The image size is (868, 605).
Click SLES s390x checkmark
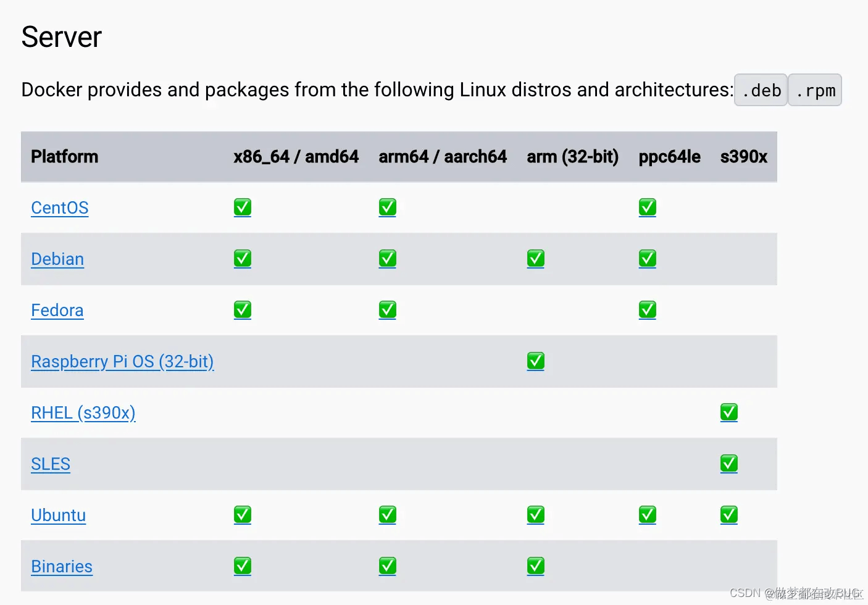(x=729, y=464)
